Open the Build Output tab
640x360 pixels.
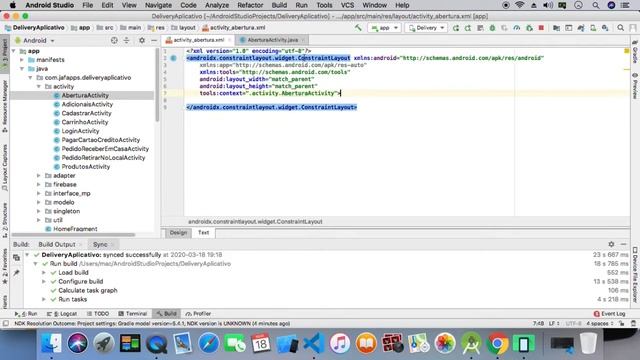tap(57, 244)
